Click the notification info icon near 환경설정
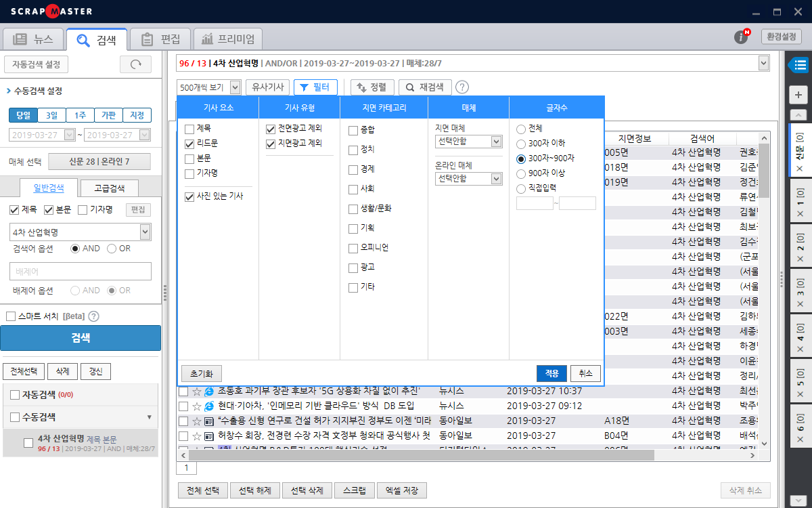This screenshot has height=508, width=812. coord(740,38)
